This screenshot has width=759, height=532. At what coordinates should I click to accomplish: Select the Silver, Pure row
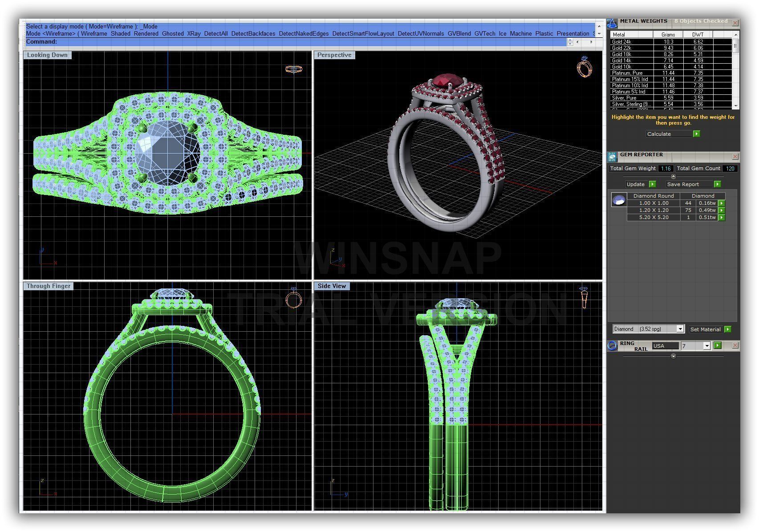tap(671, 98)
